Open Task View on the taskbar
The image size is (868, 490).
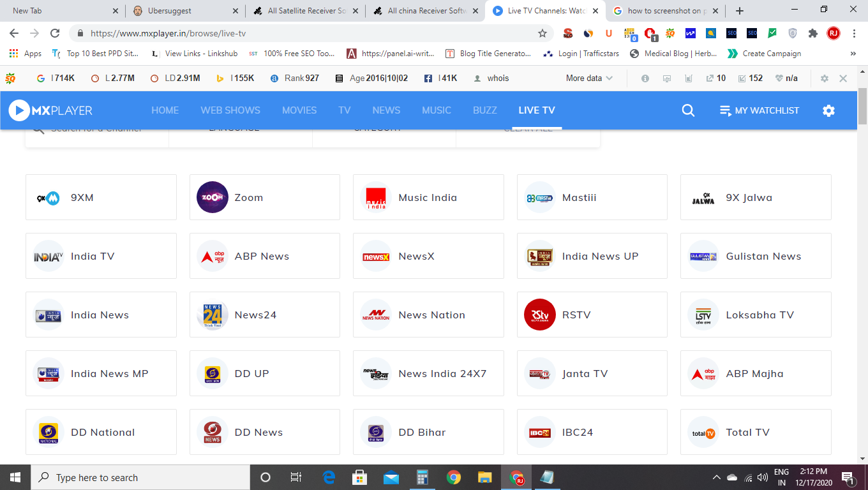pos(296,477)
